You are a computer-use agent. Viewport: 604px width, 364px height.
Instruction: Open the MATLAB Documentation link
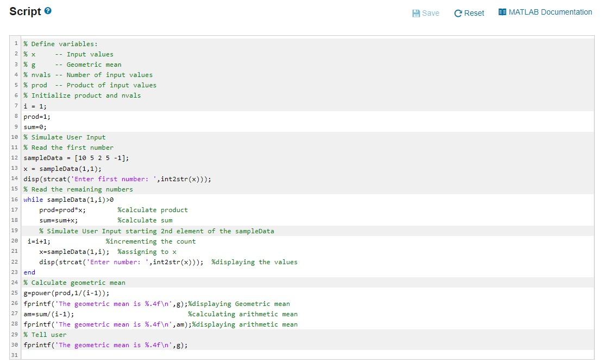550,12
